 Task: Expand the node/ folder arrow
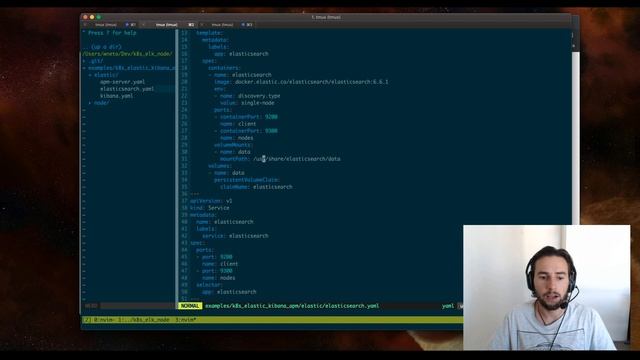pyautogui.click(x=90, y=103)
